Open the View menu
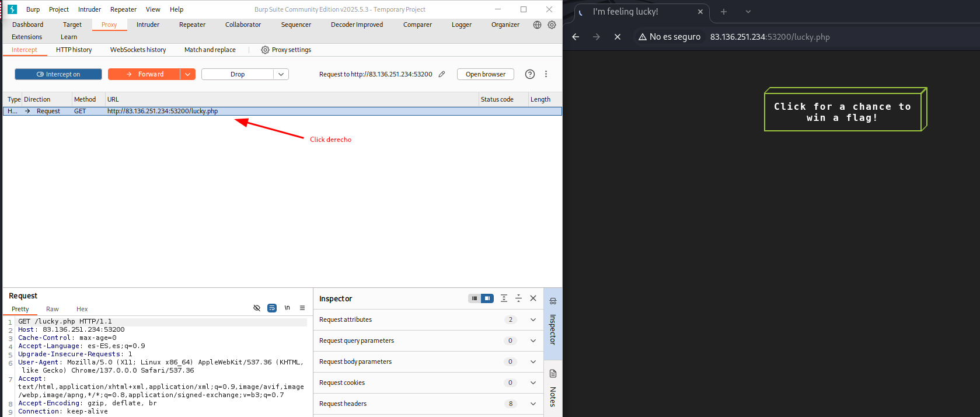The height and width of the screenshot is (417, 980). pyautogui.click(x=153, y=9)
